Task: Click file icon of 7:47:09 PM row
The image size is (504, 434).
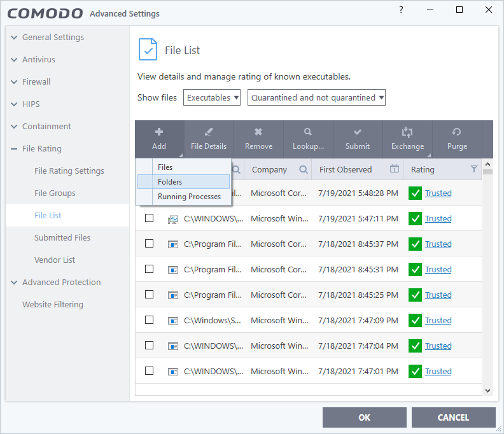Action: click(x=173, y=321)
